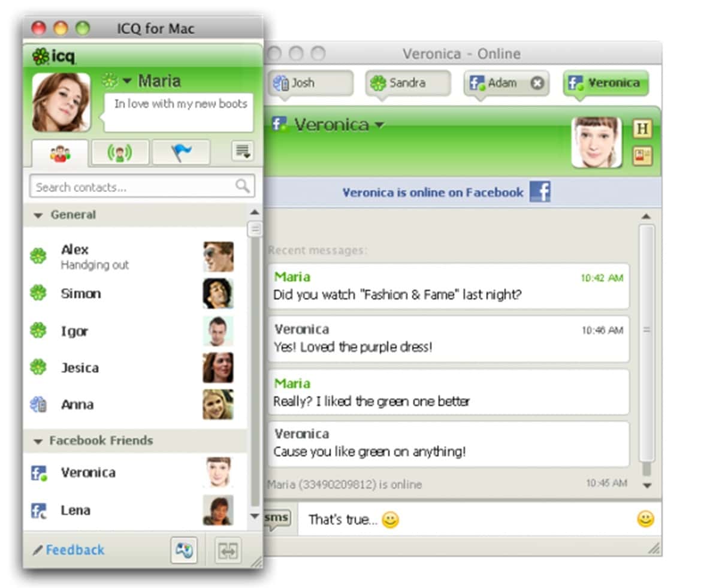This screenshot has width=719, height=588.
Task: Click the ICQ flower icon beside Alex
Action: point(38,257)
